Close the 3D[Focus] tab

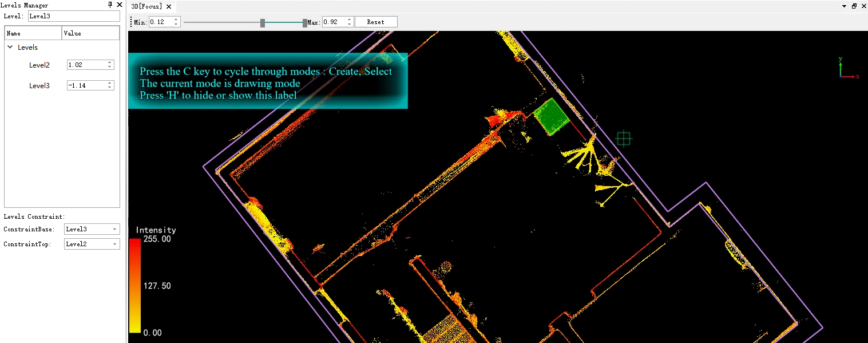click(x=169, y=6)
